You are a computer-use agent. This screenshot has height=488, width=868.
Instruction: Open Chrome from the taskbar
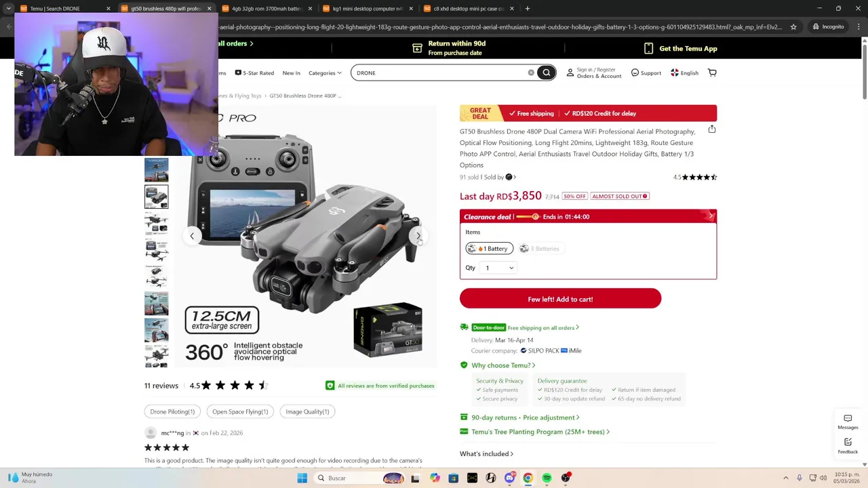point(528,478)
